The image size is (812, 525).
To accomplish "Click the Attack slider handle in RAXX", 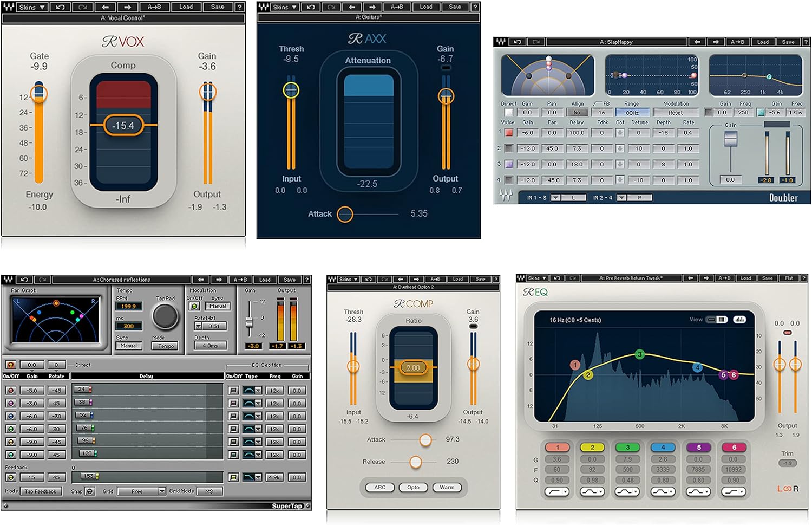I will [345, 214].
